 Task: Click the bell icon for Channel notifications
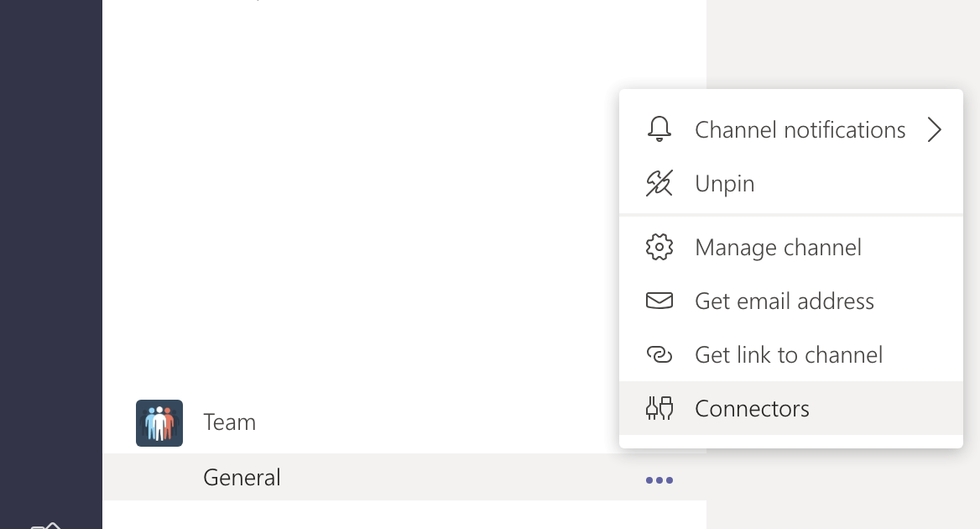[x=659, y=128]
